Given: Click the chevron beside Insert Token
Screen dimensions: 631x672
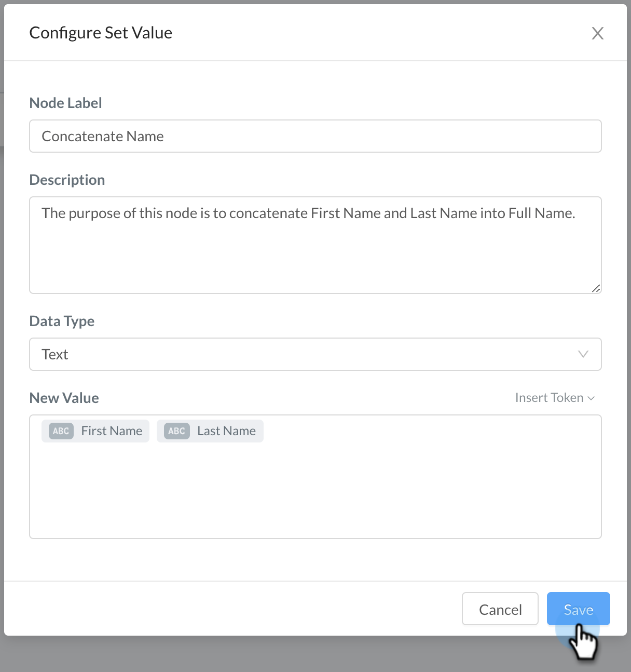Looking at the screenshot, I should (x=591, y=398).
